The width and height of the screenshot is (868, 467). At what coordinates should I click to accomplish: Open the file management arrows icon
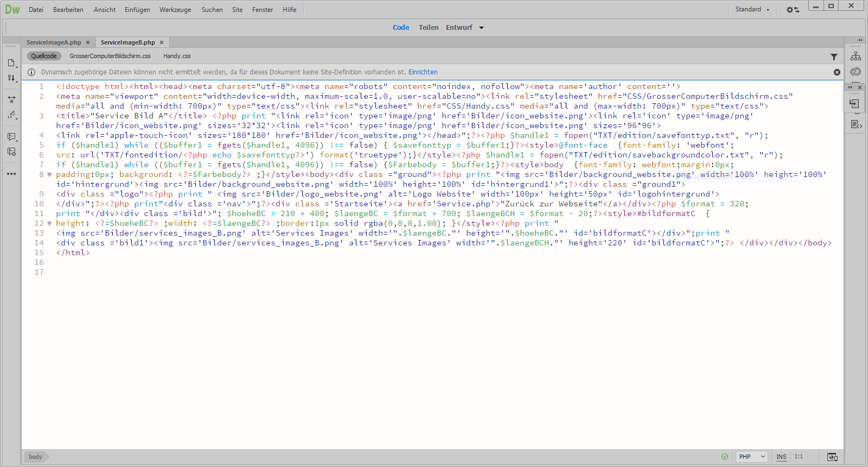pos(11,78)
